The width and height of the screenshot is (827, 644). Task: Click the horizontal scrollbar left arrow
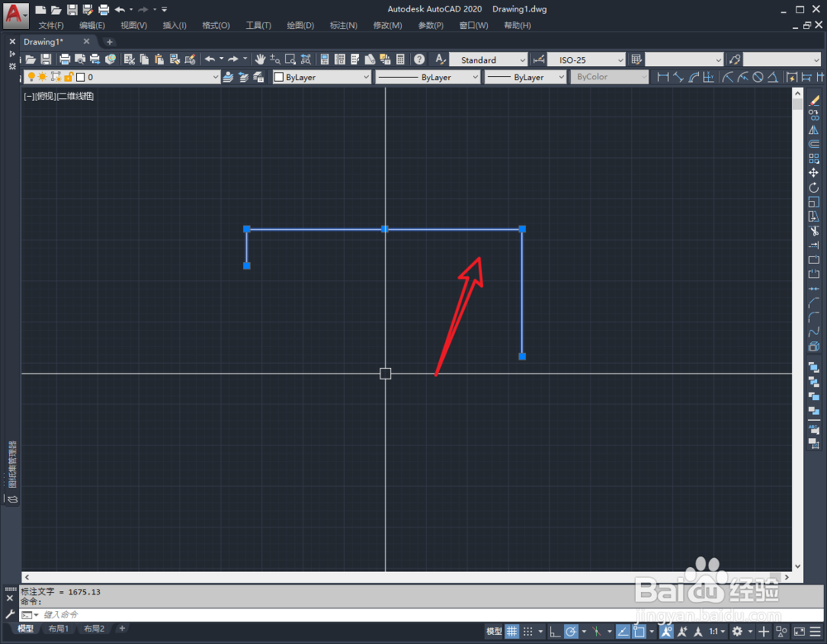(27, 578)
